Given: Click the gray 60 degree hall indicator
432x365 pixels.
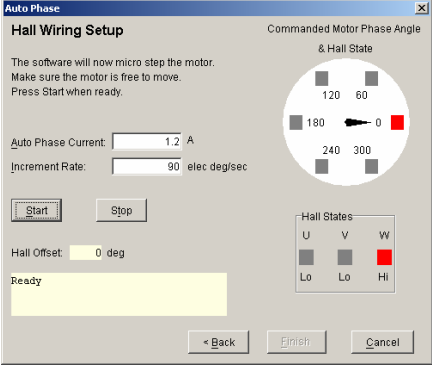Looking at the screenshot, I should [371, 79].
